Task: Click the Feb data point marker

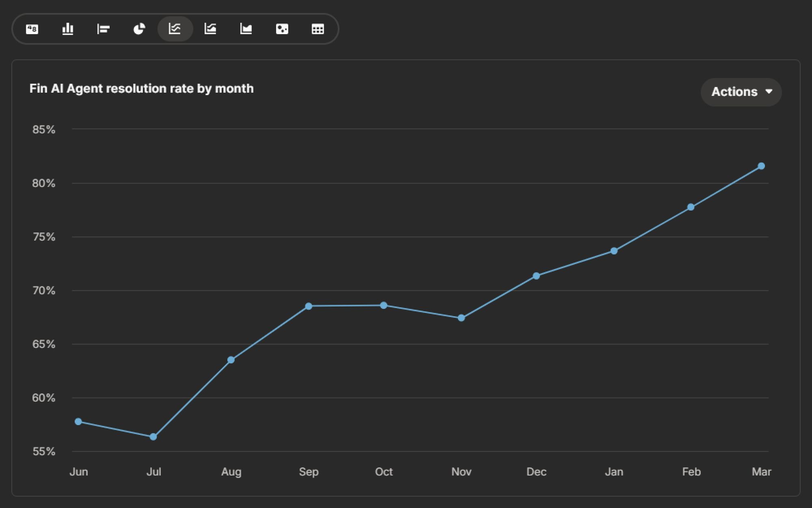Action: [x=691, y=207]
